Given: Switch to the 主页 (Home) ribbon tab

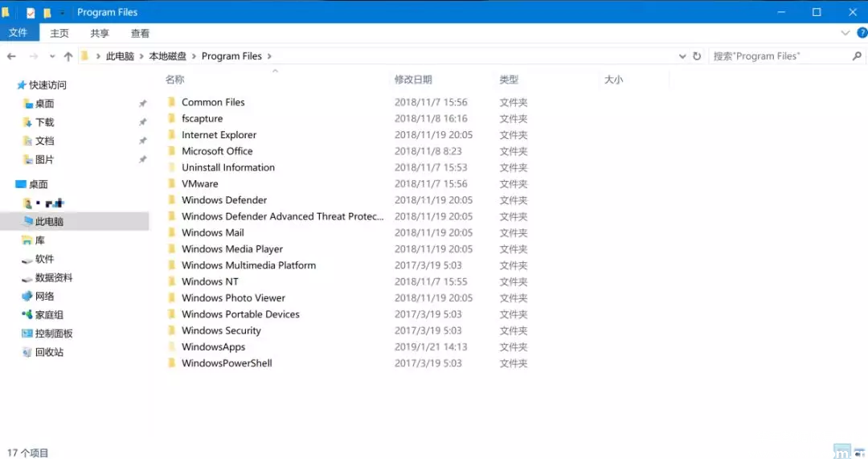Looking at the screenshot, I should (x=59, y=33).
